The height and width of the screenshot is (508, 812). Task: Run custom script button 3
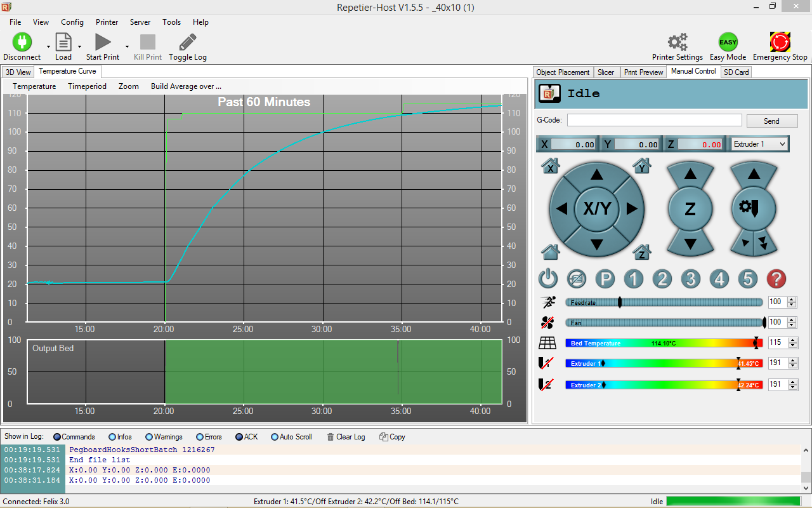(691, 278)
